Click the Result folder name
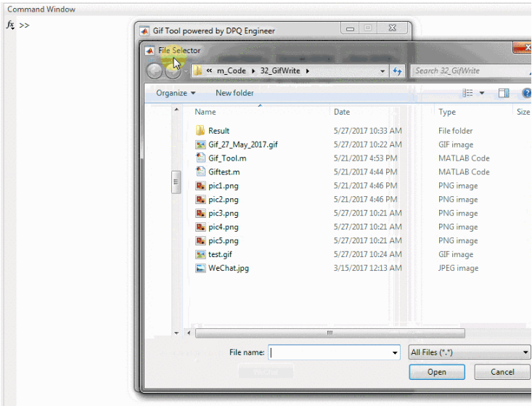 pos(219,131)
